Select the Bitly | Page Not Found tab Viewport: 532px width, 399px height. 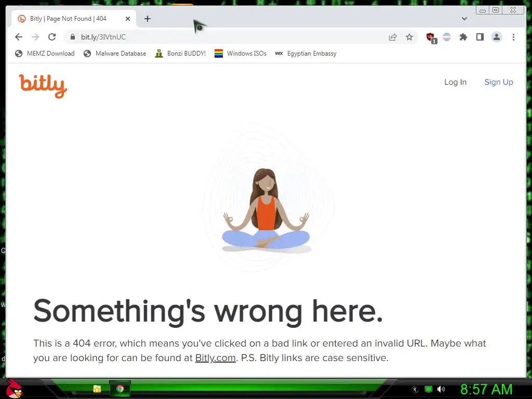[x=74, y=19]
